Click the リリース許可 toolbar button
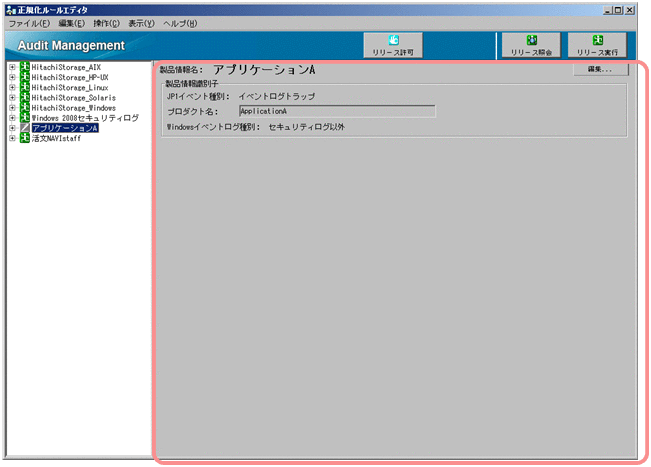The width and height of the screenshot is (651, 467). [393, 45]
